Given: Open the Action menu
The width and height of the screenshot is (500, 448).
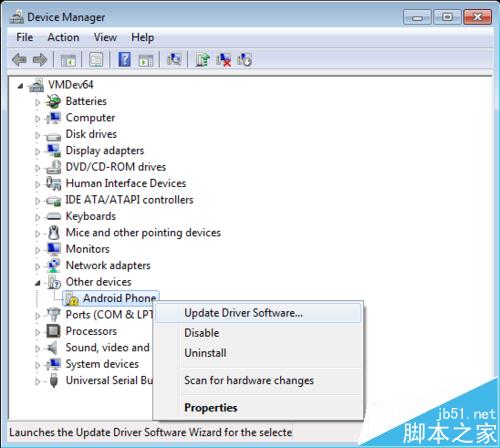Looking at the screenshot, I should 63,37.
